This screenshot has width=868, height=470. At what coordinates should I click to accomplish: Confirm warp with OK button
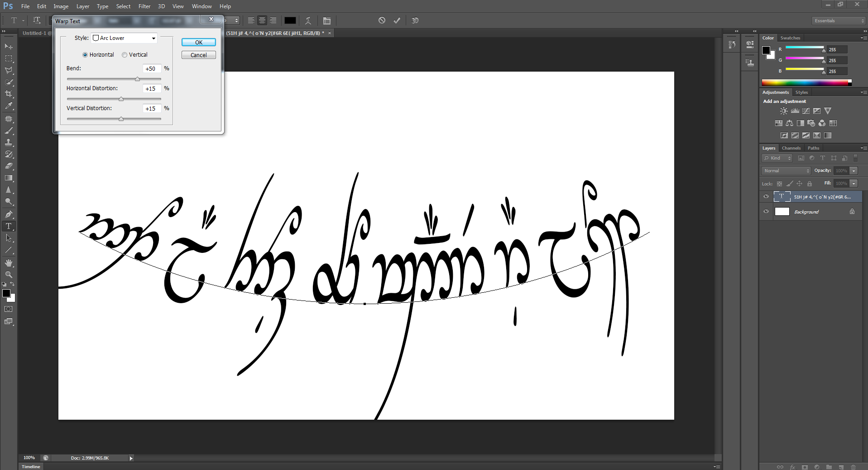tap(198, 42)
